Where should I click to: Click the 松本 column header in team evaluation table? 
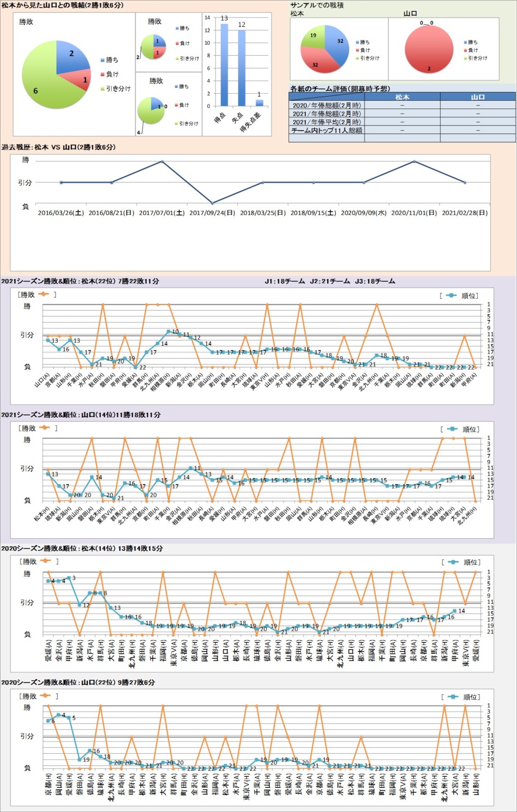[402, 97]
